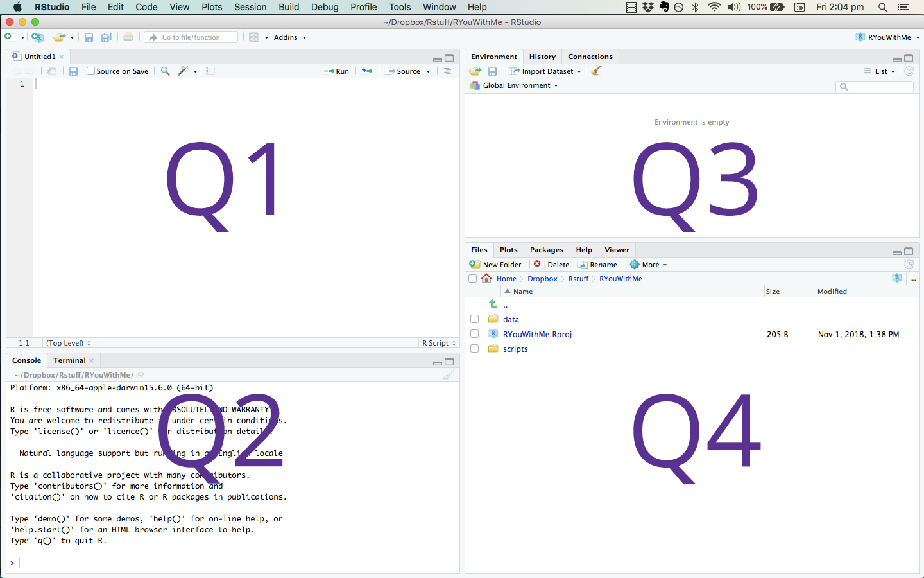The height and width of the screenshot is (578, 924).
Task: Click the Run button in editor
Action: [337, 71]
